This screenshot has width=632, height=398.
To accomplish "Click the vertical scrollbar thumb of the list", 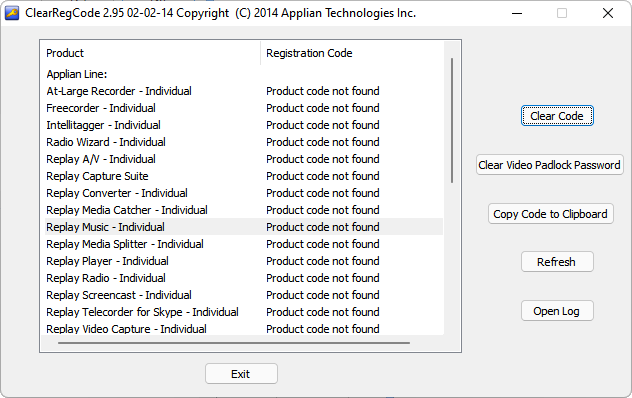I will pyautogui.click(x=452, y=120).
